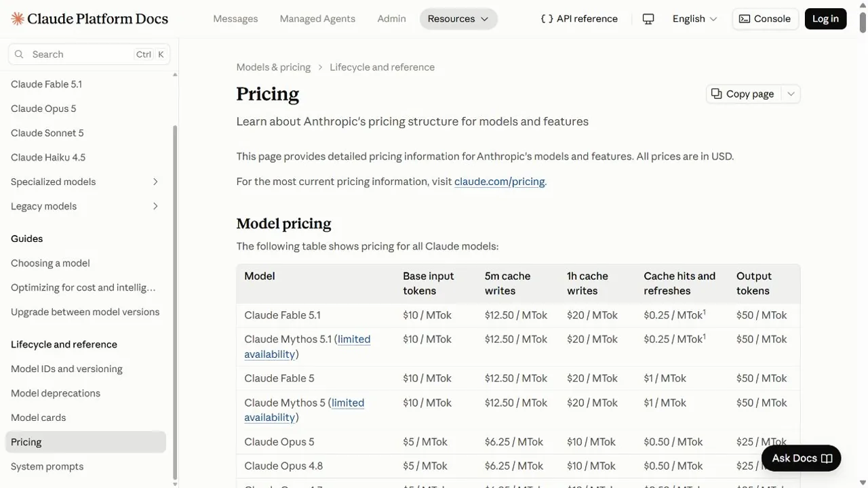Click the Base input tokens column header

pos(429,283)
